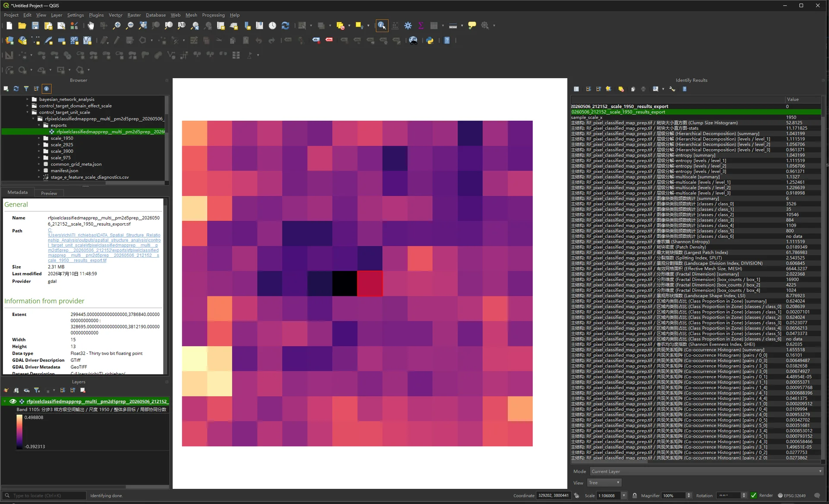Toggle mouse display extents icon beside Coordinate

[x=576, y=495]
